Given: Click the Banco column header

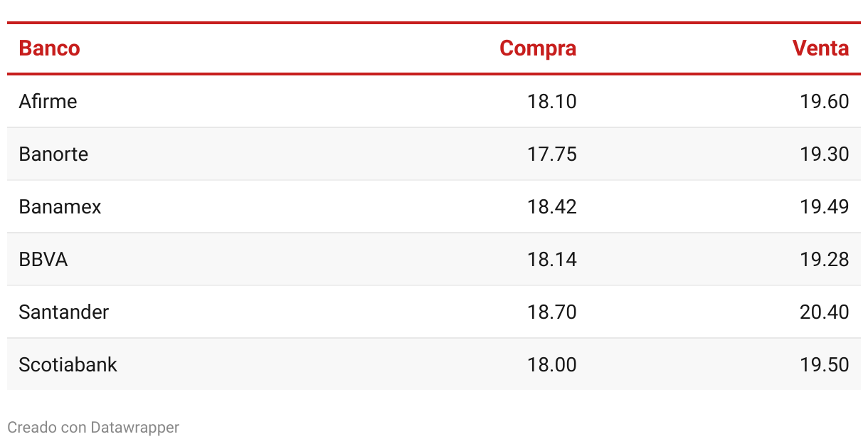Looking at the screenshot, I should click(x=49, y=48).
